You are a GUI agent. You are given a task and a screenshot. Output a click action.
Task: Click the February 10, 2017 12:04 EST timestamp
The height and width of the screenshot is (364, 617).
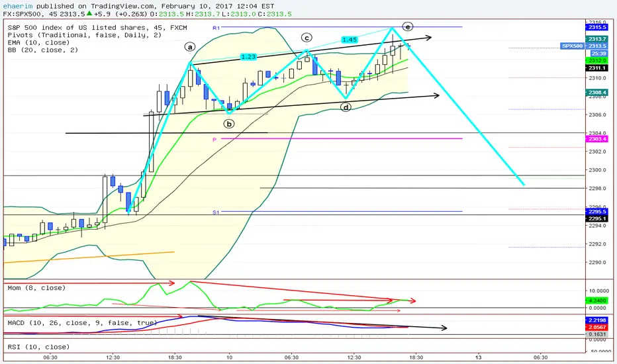218,6
